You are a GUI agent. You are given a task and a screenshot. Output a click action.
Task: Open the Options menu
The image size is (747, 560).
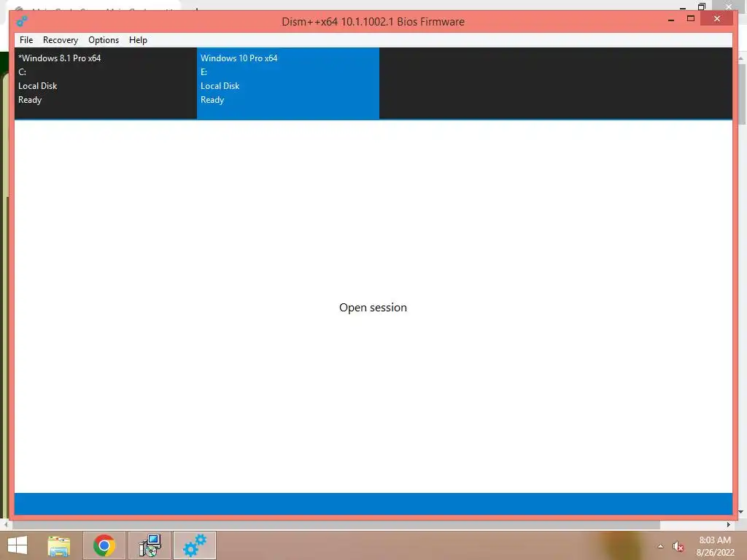[104, 40]
